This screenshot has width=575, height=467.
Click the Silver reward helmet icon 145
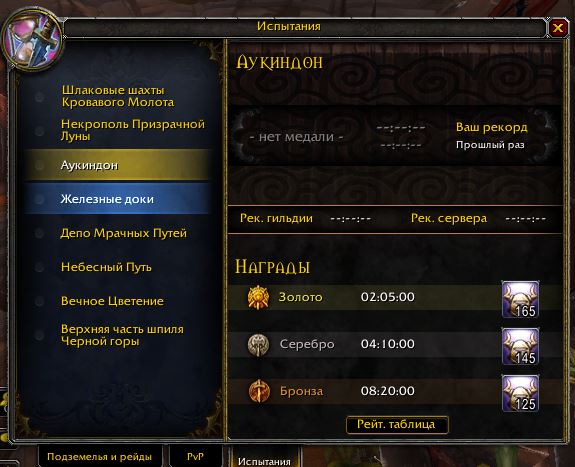[520, 346]
